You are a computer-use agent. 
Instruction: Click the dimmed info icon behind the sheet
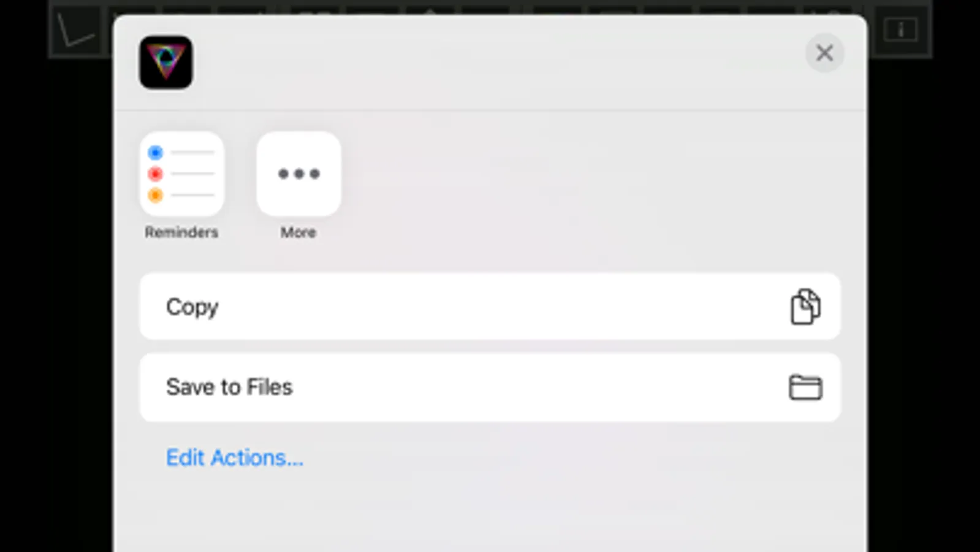[x=900, y=29]
